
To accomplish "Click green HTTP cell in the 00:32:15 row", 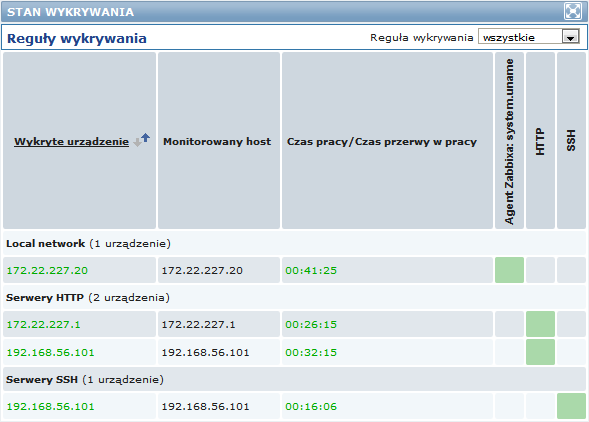I will 540,352.
